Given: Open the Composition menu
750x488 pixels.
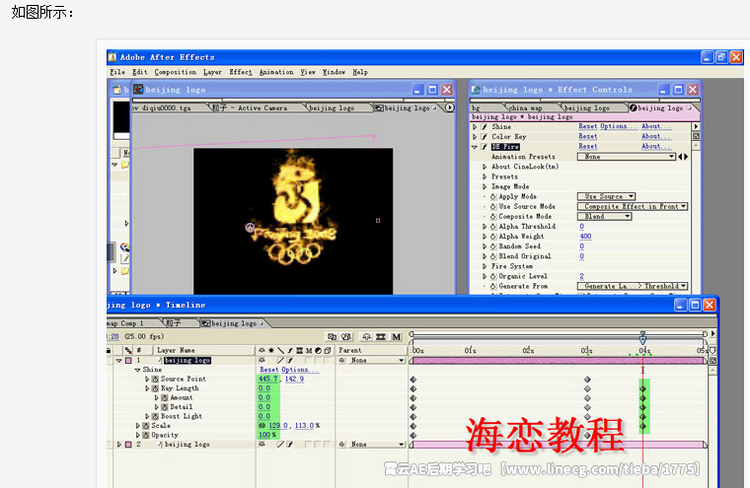Looking at the screenshot, I should point(175,72).
